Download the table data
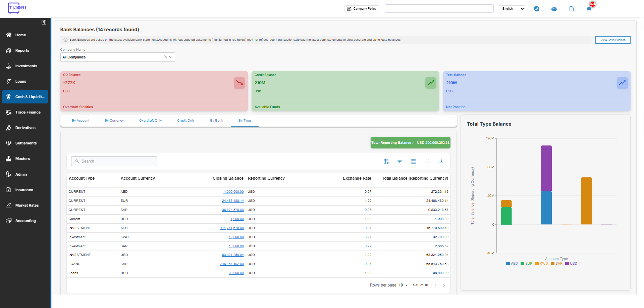Viewport: 644px width, 308px height. point(441,161)
